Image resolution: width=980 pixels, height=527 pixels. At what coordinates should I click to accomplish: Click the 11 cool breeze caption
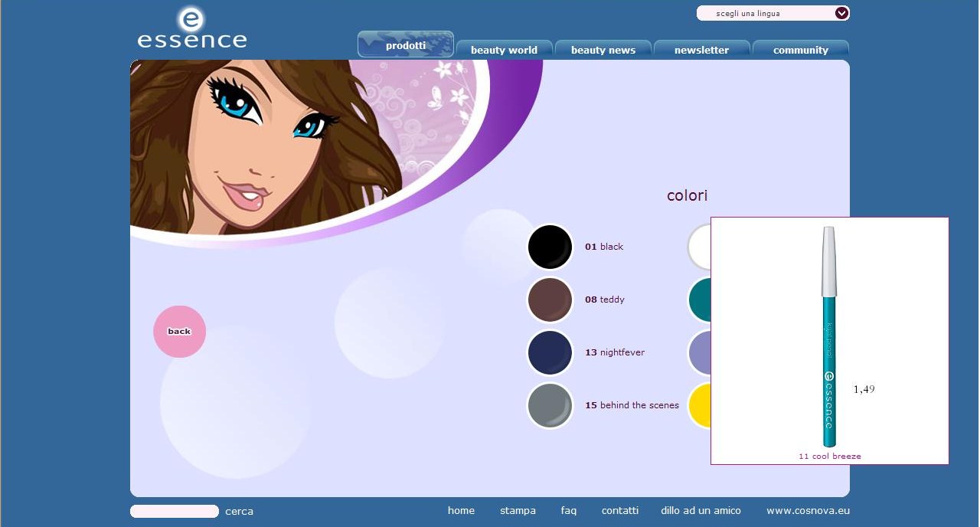click(x=830, y=457)
